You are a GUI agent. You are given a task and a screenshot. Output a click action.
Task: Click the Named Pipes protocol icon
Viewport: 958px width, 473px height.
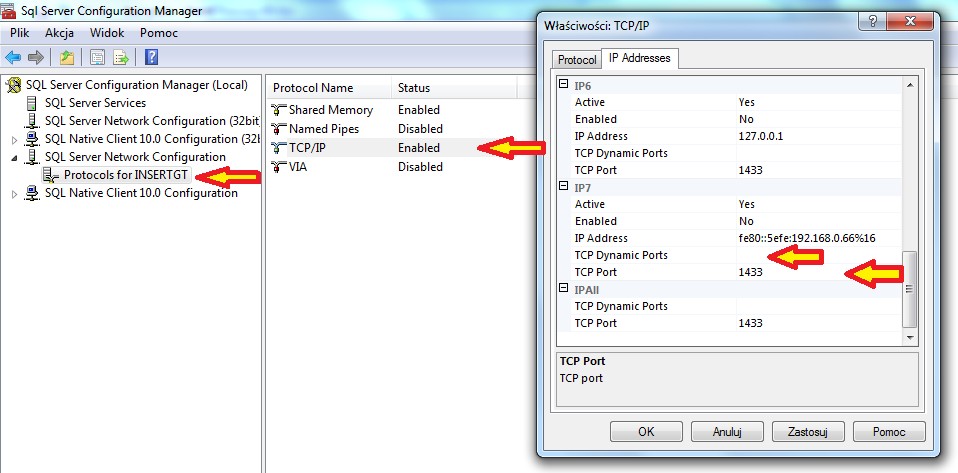coord(279,129)
